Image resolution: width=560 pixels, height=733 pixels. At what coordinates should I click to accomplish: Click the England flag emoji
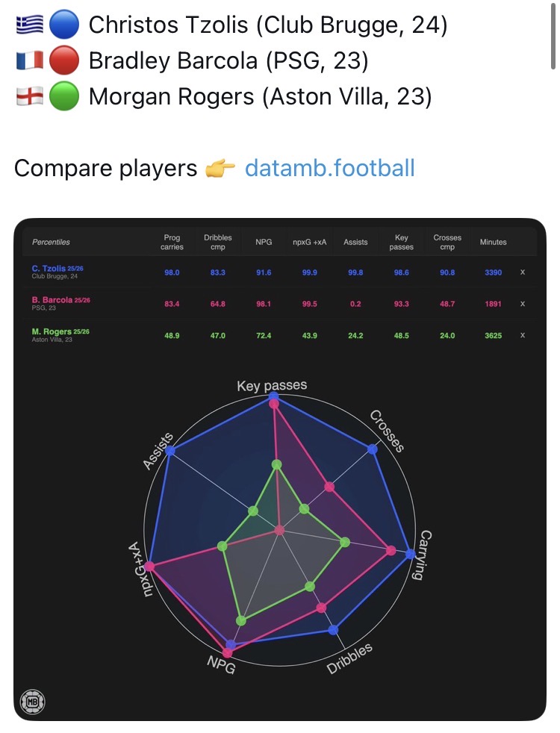[29, 96]
